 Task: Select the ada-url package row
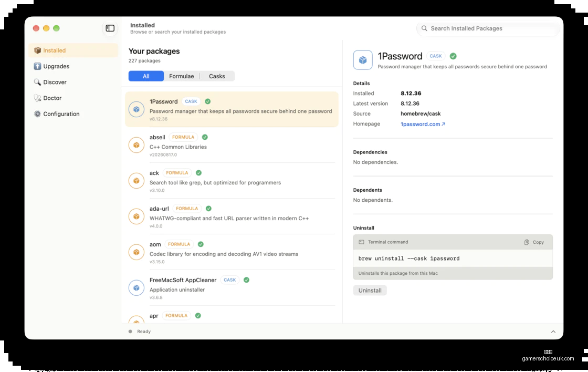tap(232, 216)
